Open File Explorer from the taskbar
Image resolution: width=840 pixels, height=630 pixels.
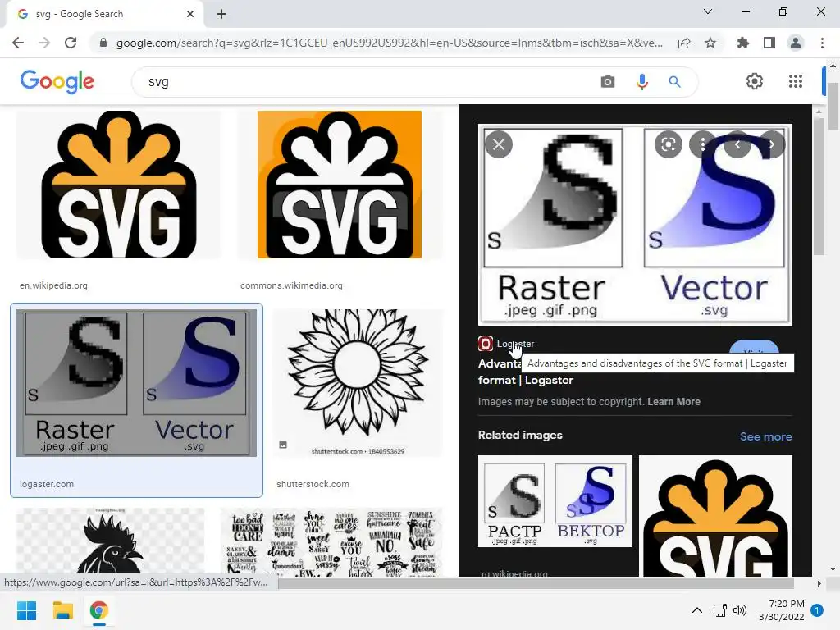tap(62, 610)
